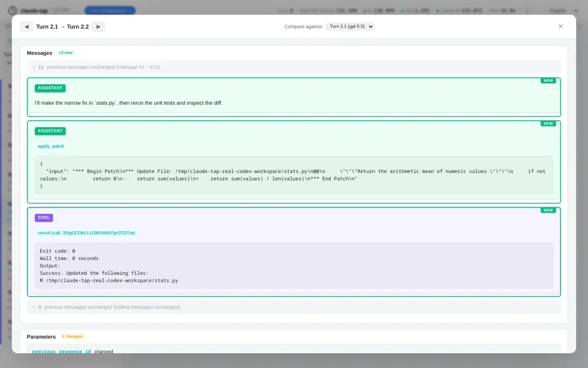
Task: Click the 'Exit code: 0' output line
Action: (x=57, y=251)
